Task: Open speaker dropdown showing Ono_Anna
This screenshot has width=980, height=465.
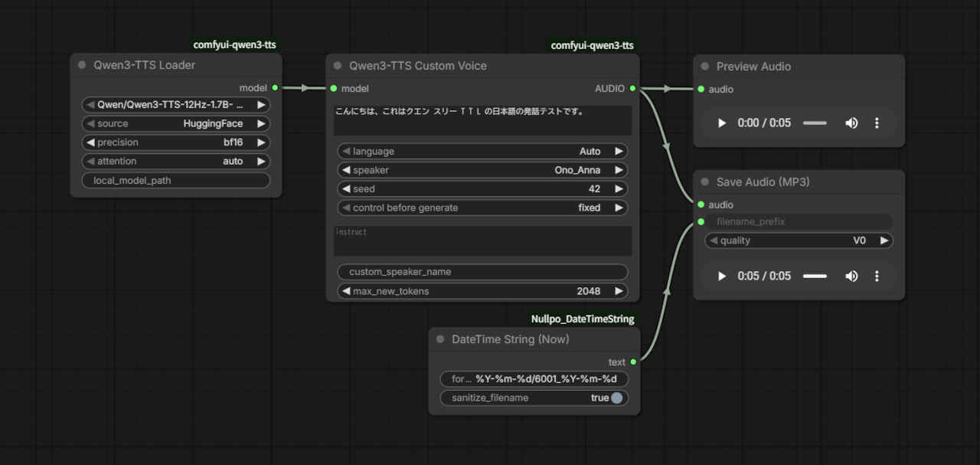Action: (x=482, y=170)
